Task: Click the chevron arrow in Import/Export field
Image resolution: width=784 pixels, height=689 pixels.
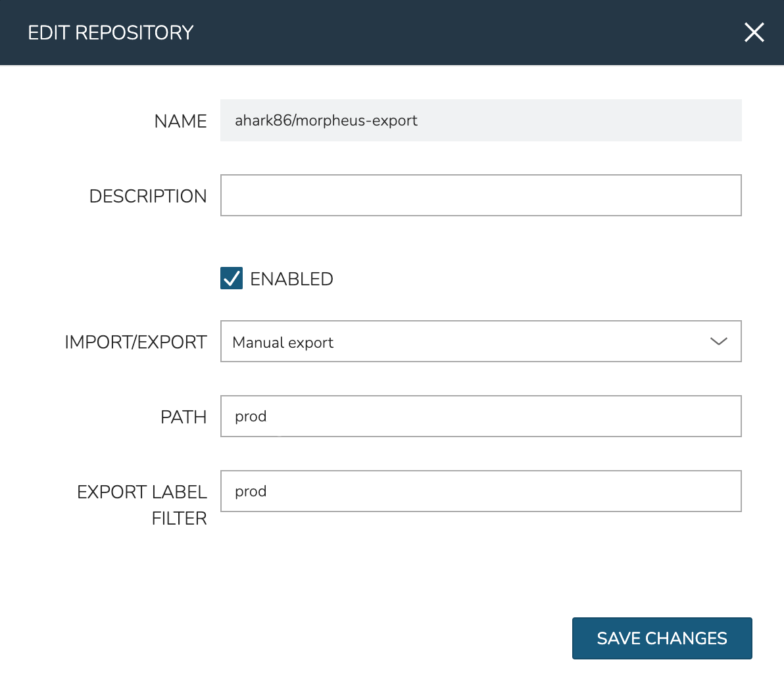Action: pos(718,341)
